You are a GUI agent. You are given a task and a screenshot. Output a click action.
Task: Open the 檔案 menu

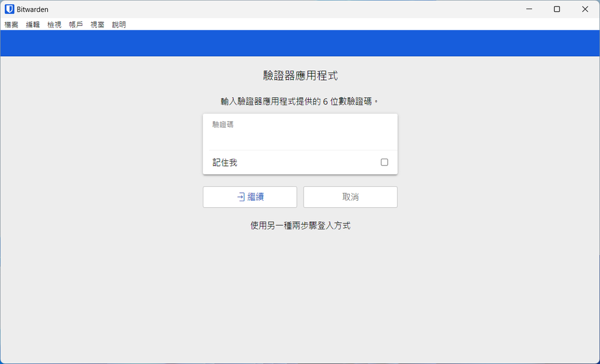(12, 25)
